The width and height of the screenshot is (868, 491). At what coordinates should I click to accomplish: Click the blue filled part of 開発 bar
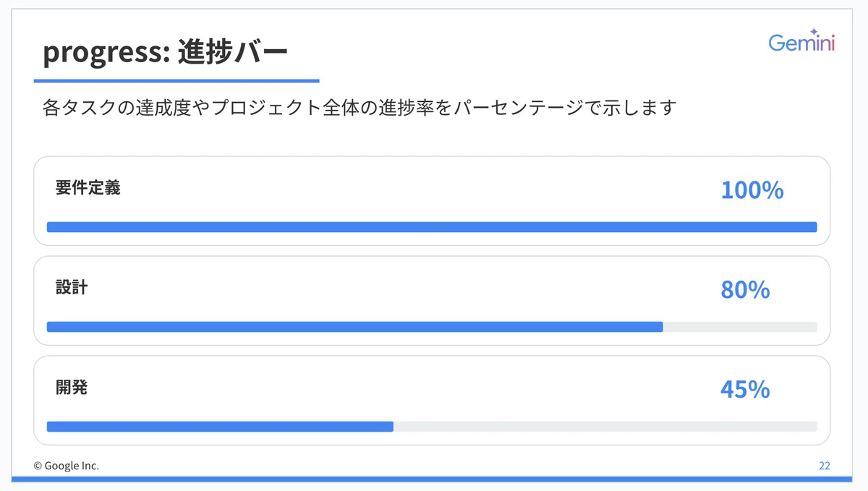click(x=220, y=427)
